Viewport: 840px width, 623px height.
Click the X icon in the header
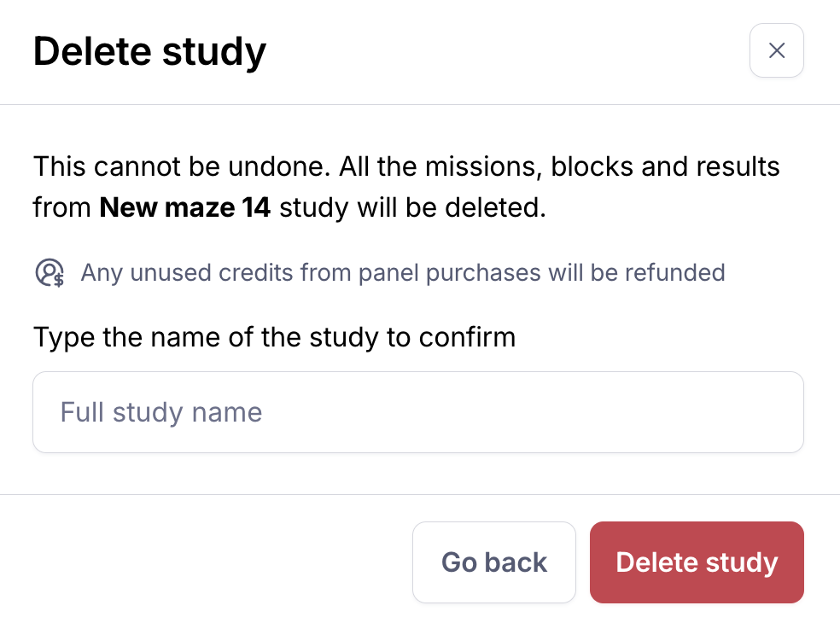click(776, 51)
